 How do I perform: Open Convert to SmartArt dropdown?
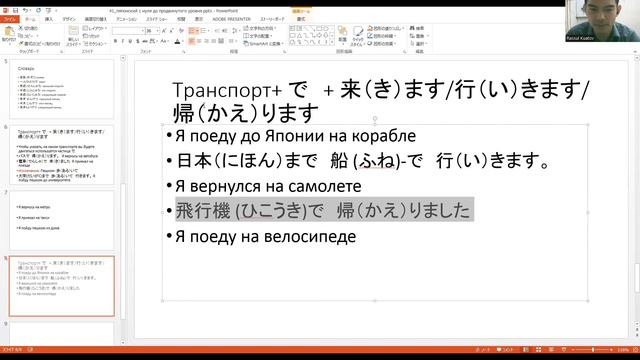click(263, 43)
